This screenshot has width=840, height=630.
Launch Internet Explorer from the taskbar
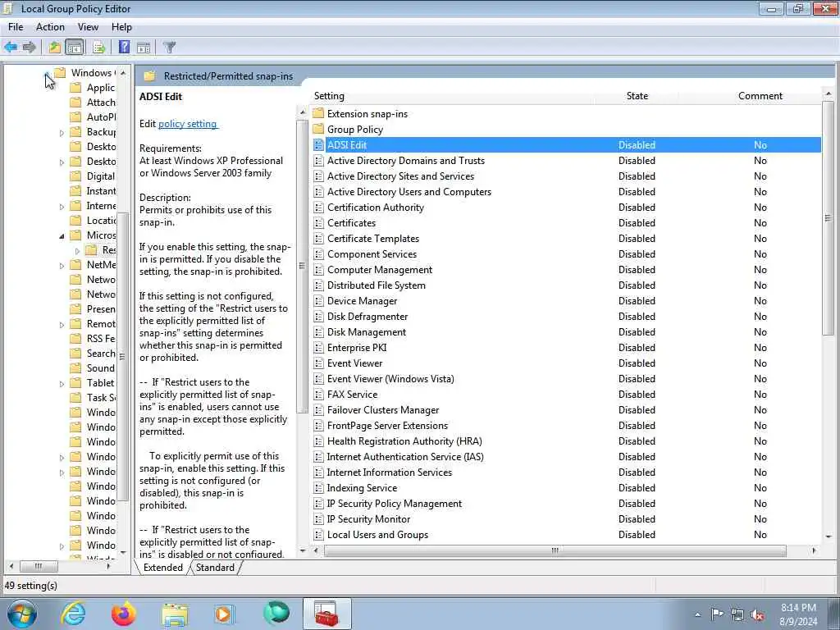point(73,614)
